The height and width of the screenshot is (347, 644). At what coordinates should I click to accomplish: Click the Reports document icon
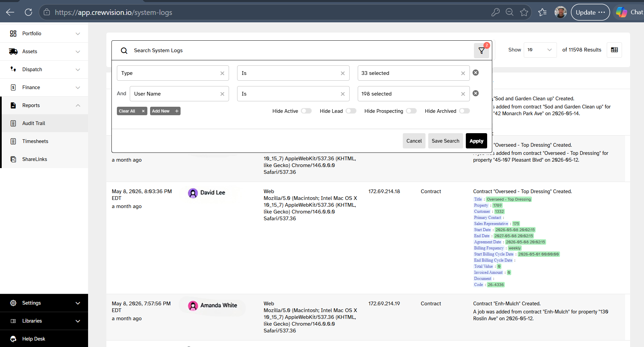point(13,105)
